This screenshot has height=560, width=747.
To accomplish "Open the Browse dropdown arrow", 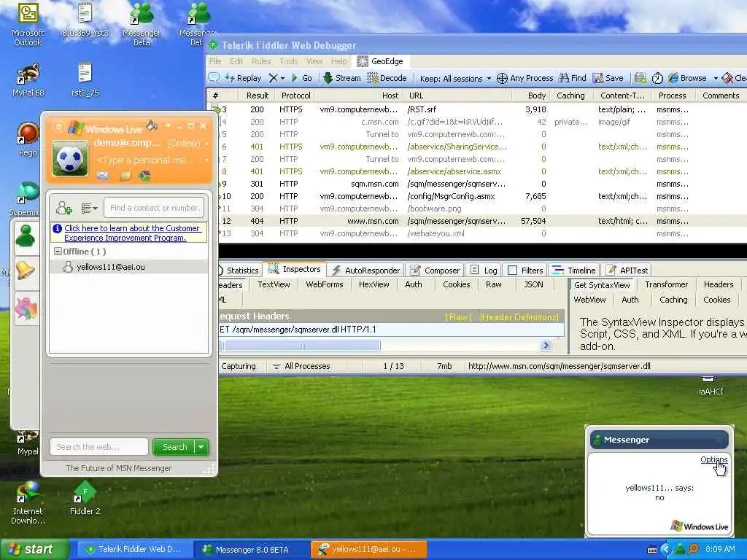I will [x=715, y=79].
